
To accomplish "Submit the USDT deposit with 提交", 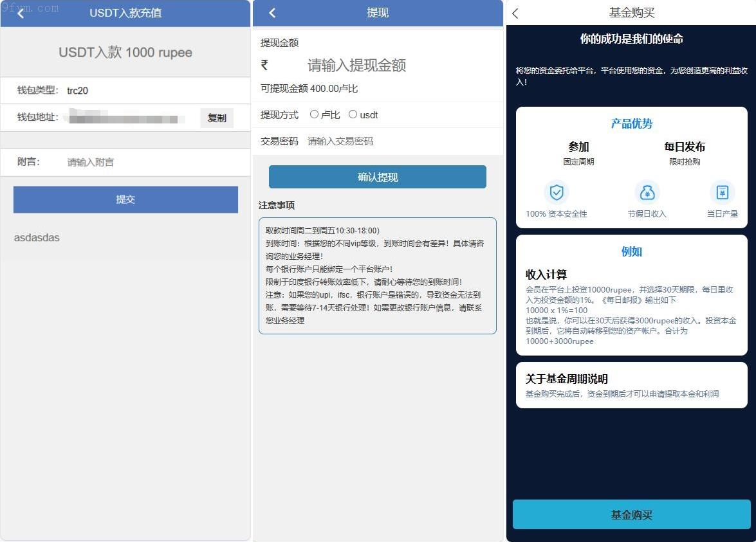I will [x=125, y=199].
